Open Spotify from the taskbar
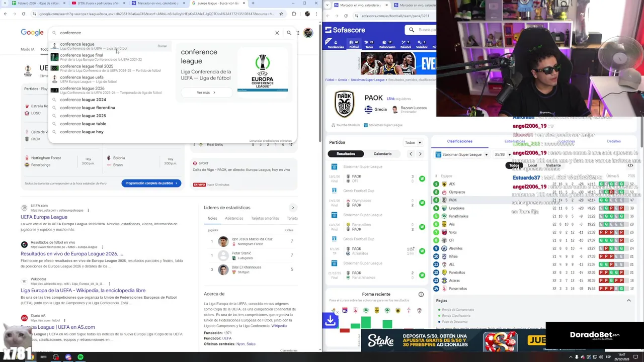The image size is (644, 362). (80, 357)
